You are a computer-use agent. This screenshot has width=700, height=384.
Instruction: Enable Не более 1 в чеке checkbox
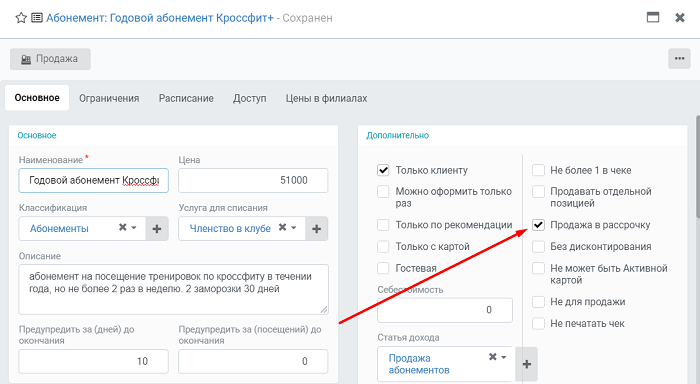point(538,170)
